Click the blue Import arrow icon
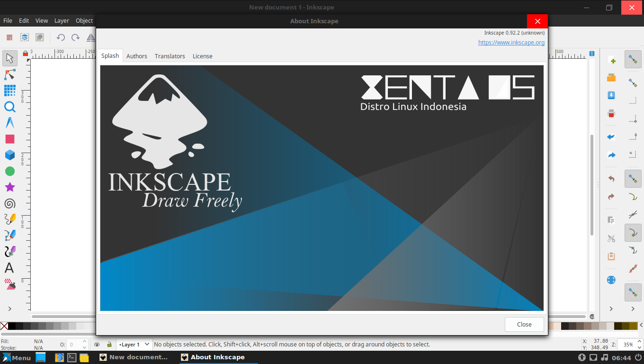This screenshot has height=364, width=644. pyautogui.click(x=611, y=137)
